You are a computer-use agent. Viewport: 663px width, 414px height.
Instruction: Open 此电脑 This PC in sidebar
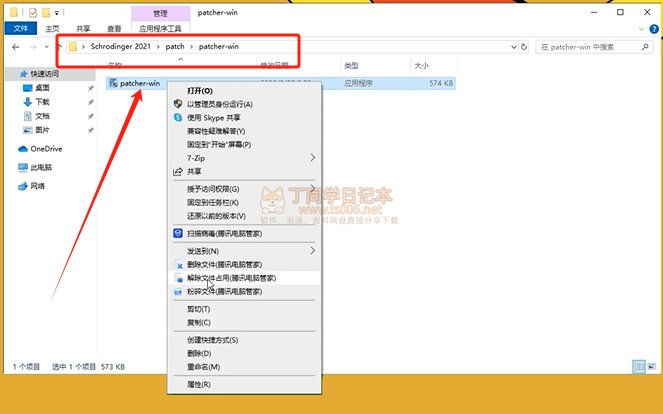[41, 167]
